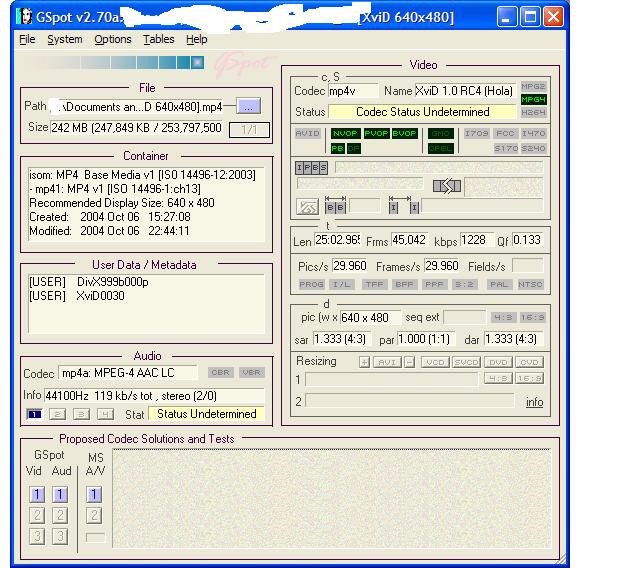The width and height of the screenshot is (640, 568).
Task: Click the green PB indicator
Action: (338, 149)
